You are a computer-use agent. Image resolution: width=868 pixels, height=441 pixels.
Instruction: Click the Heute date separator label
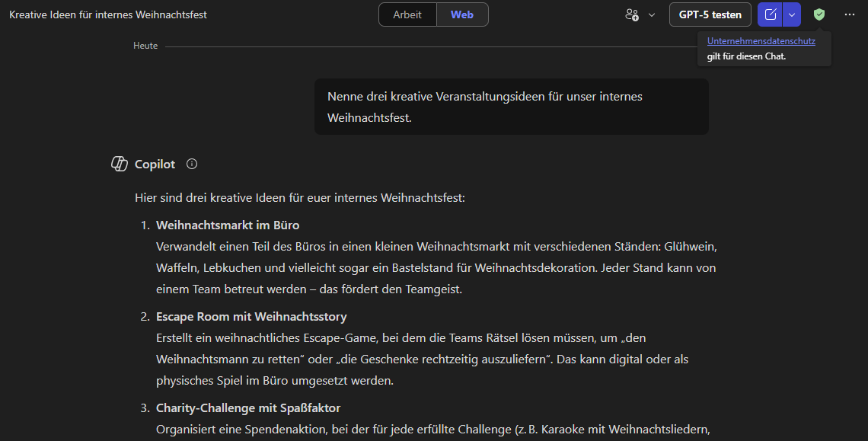145,46
